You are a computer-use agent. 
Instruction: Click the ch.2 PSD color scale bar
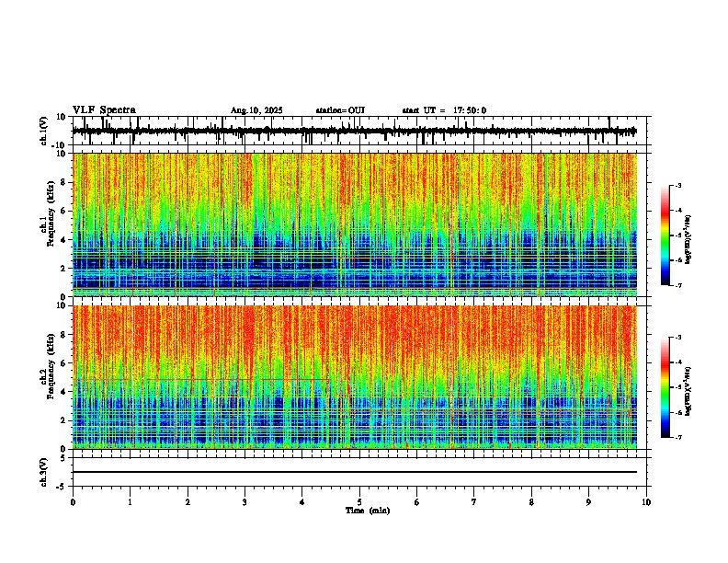tap(665, 387)
